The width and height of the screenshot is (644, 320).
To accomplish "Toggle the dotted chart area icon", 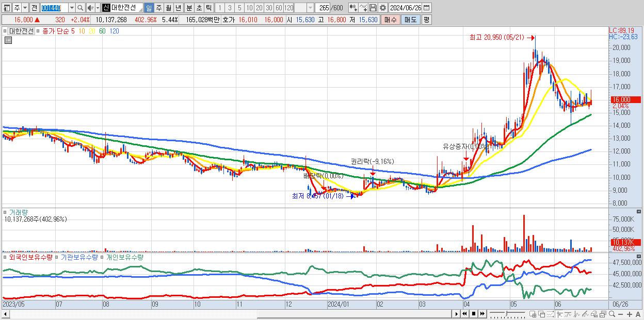I will [550, 314].
